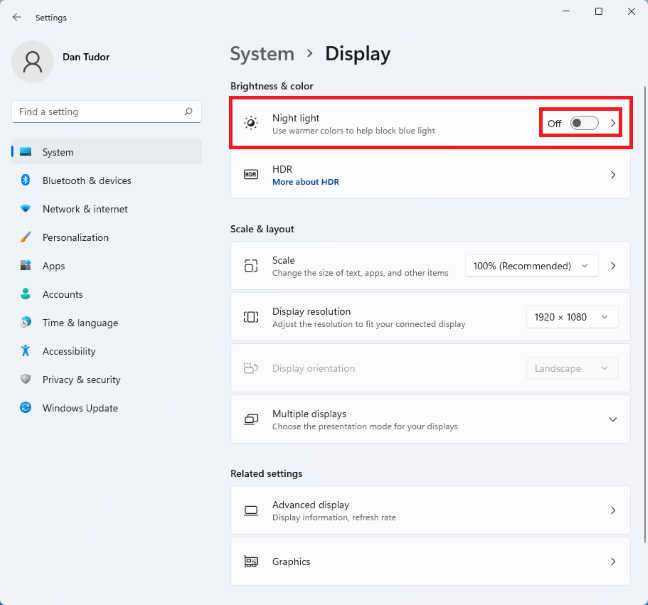Click the Bluetooth & devices icon in sidebar
Image resolution: width=648 pixels, height=605 pixels.
(25, 181)
